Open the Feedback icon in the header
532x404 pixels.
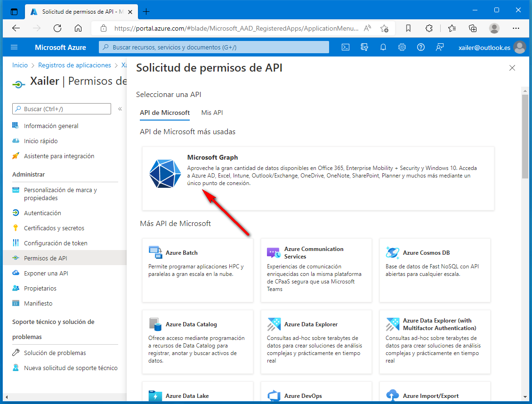440,47
